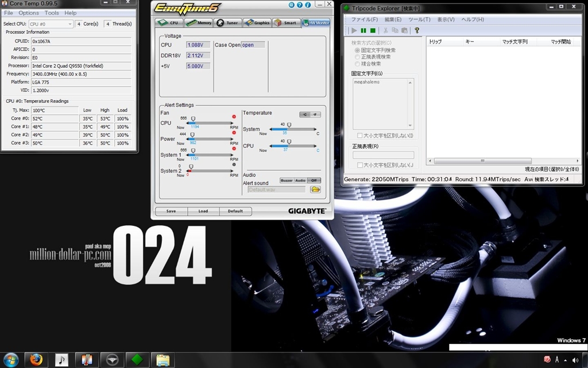Click the EasyTune6 Save button
Viewport: 588px width, 368px height.
pos(171,211)
